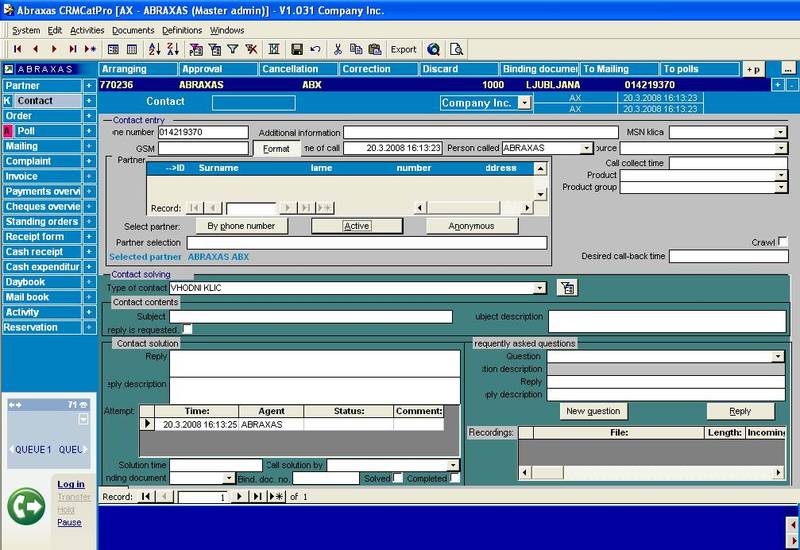This screenshot has width=800, height=550.
Task: Open the Person called dropdown
Action: [x=586, y=148]
